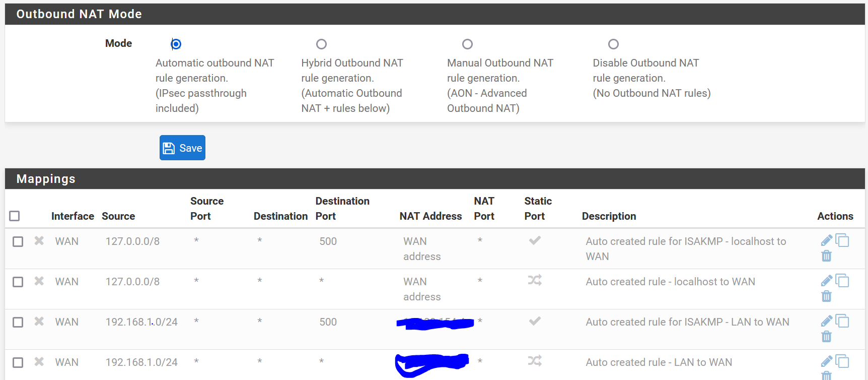The height and width of the screenshot is (380, 868).
Task: Click the floppy disk icon on Save
Action: coord(169,148)
